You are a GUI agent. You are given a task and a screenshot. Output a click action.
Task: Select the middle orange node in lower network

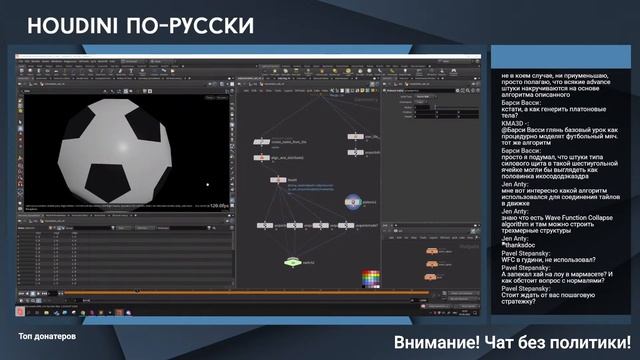[x=432, y=264]
